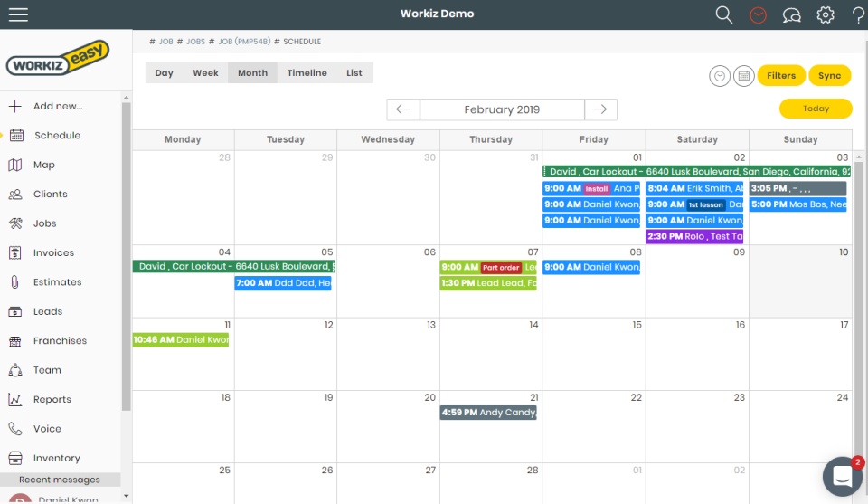Open David Car Lockout event on Feb 04
The width and height of the screenshot is (868, 504).
click(233, 266)
